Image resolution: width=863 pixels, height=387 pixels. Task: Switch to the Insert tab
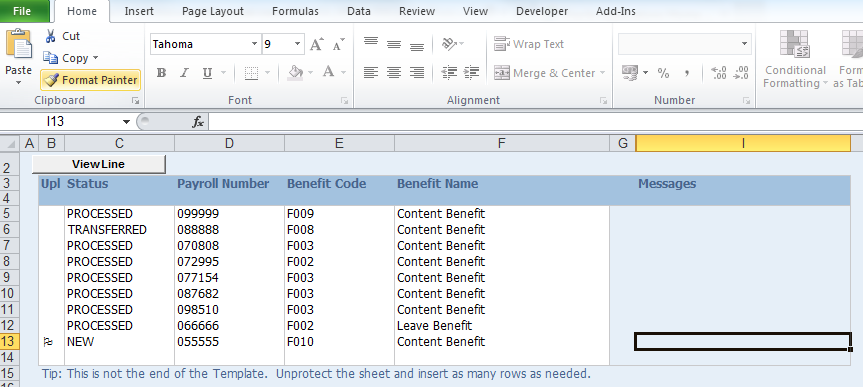[139, 11]
